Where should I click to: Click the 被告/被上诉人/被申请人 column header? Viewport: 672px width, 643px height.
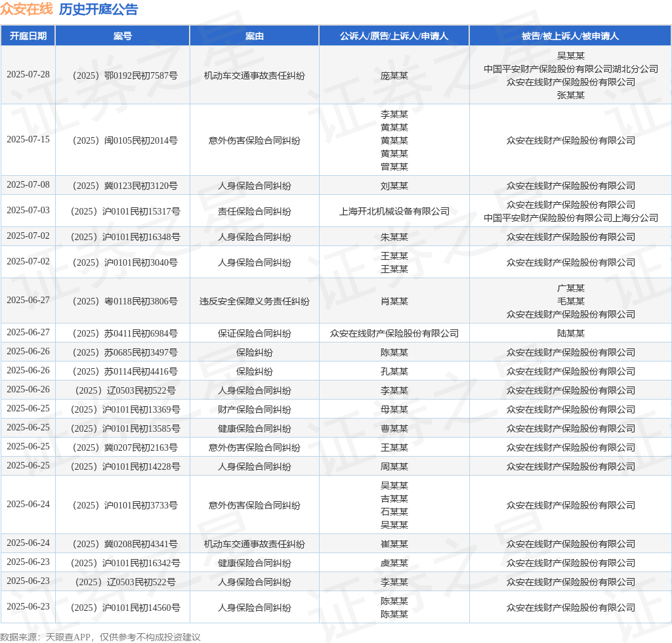(x=570, y=36)
